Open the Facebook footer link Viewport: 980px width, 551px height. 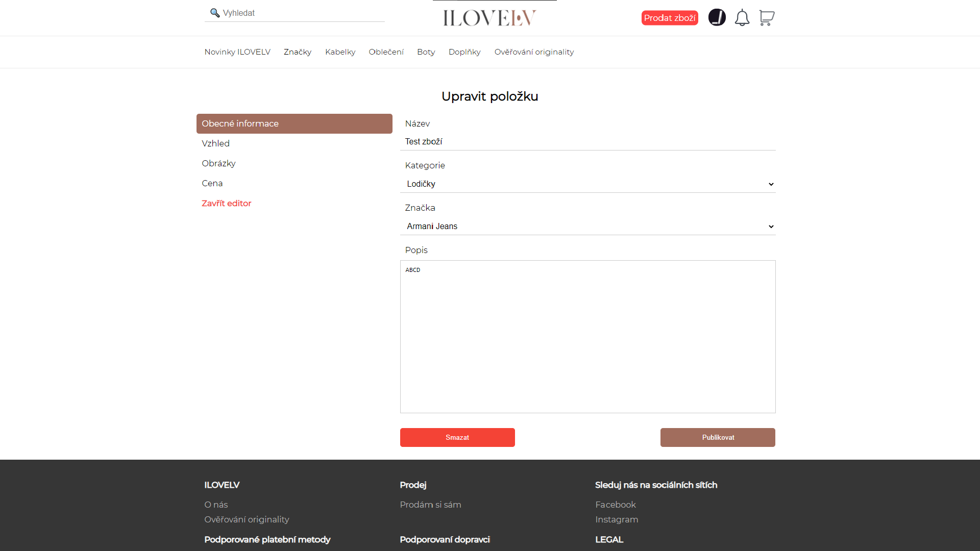click(615, 505)
